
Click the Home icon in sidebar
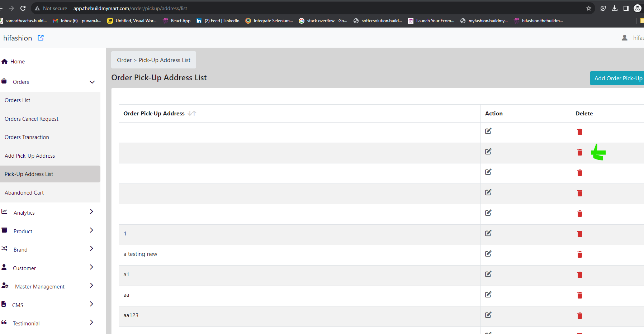point(5,62)
